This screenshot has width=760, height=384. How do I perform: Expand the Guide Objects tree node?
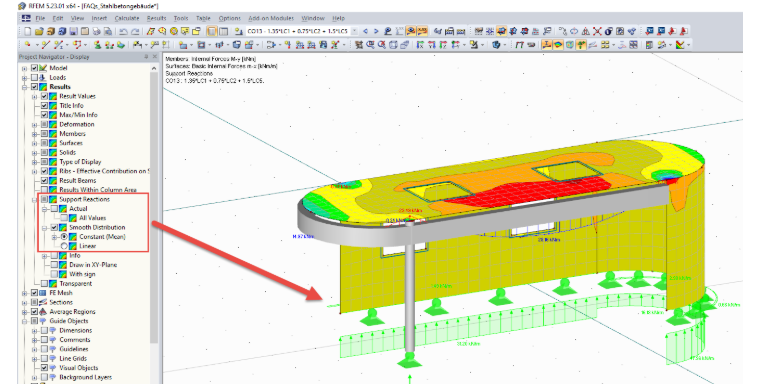24,321
